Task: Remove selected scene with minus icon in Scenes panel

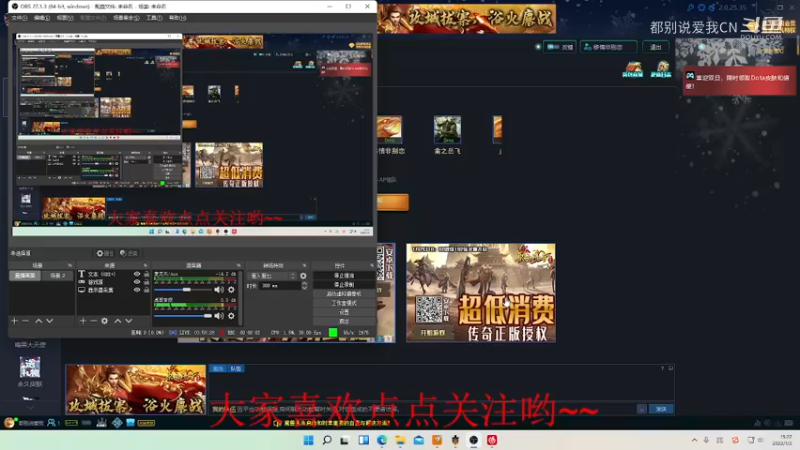Action: [26, 321]
